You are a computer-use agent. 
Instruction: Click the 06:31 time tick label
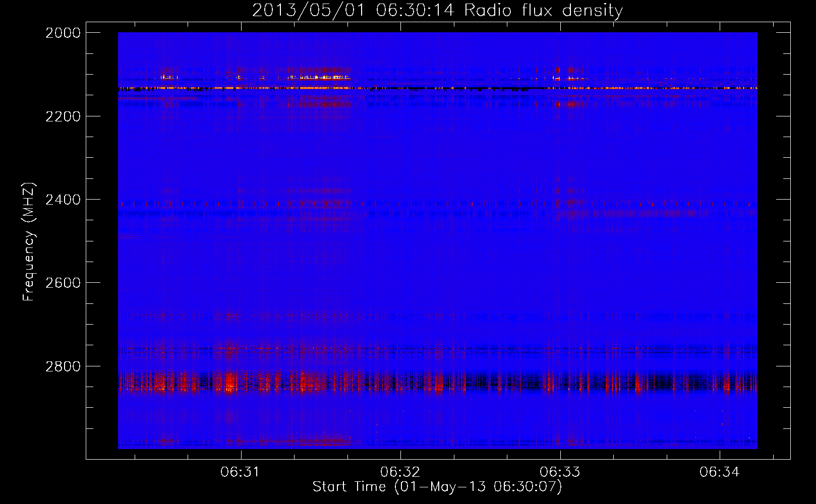pos(240,472)
